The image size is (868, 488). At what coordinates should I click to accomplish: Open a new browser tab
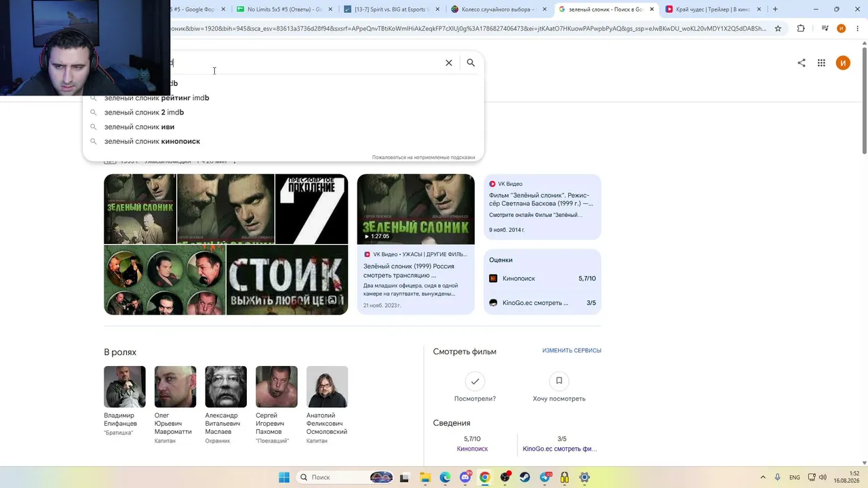tap(775, 9)
